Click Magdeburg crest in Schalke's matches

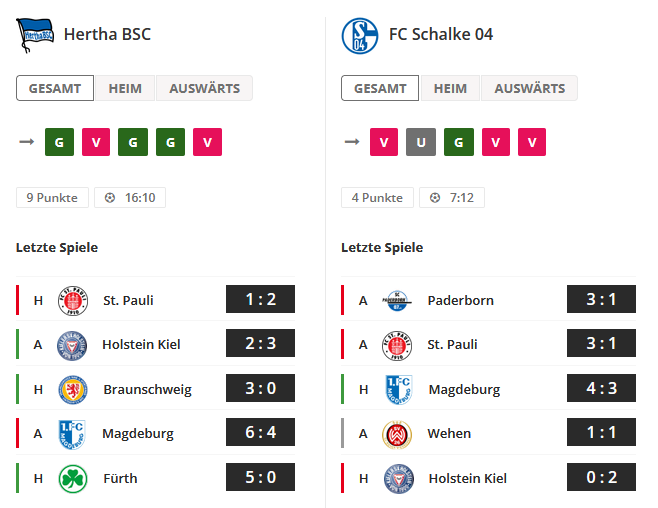[398, 390]
